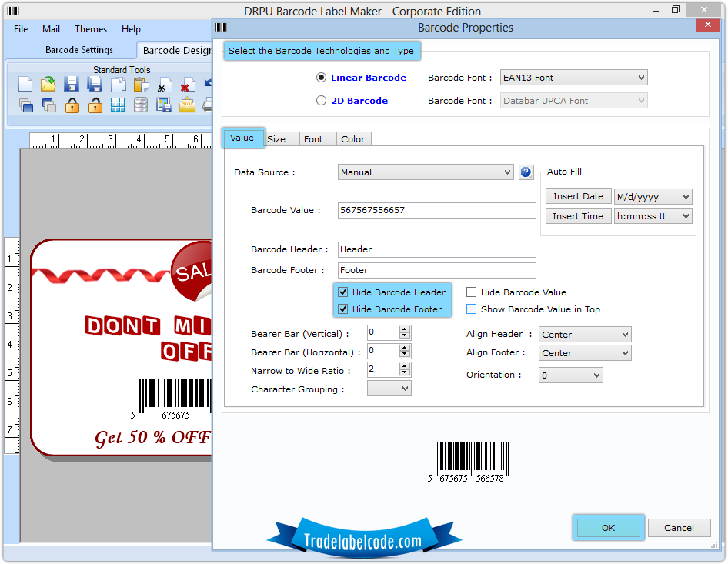Save the label with the single floppy icon
Image resolution: width=728 pixels, height=564 pixels.
(71, 85)
